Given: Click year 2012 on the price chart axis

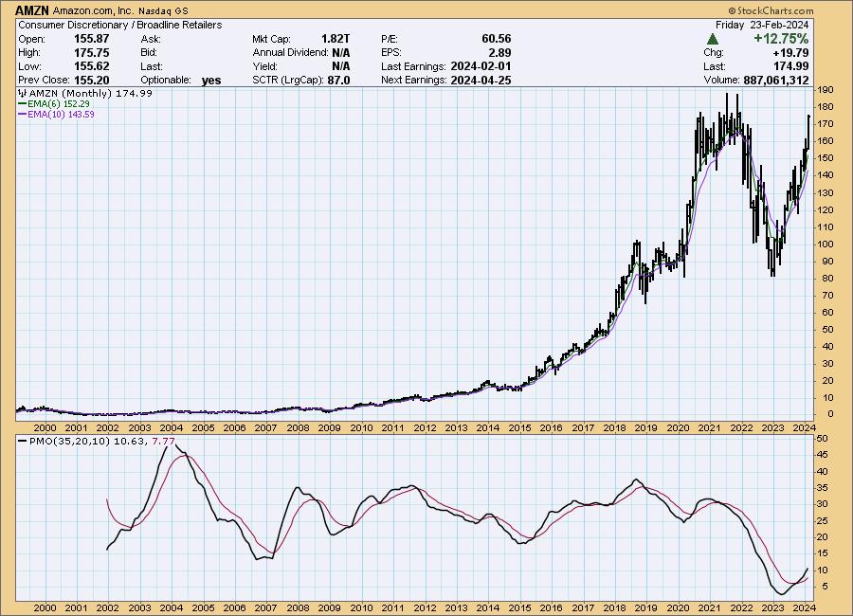Looking at the screenshot, I should [x=425, y=427].
